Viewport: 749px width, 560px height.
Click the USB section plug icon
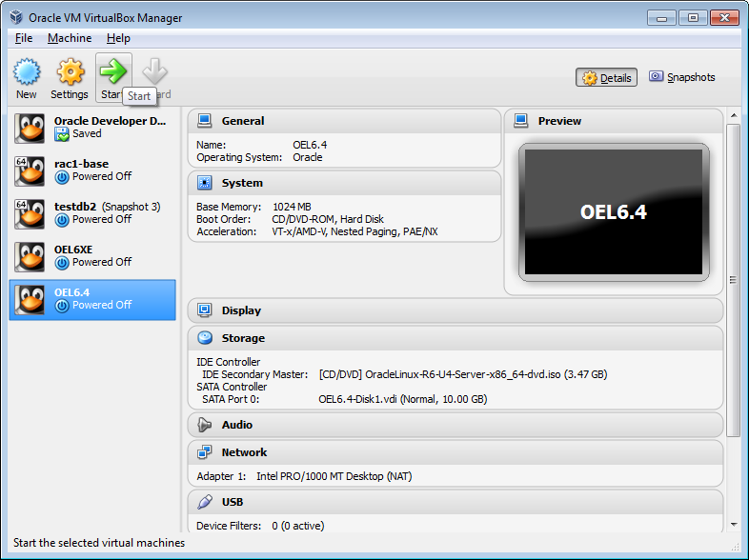pyautogui.click(x=205, y=502)
